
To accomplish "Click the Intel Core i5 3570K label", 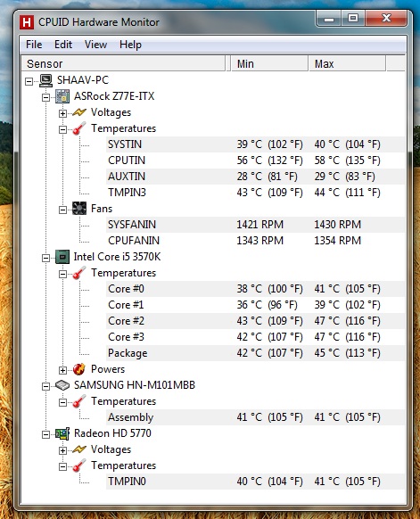I will [x=117, y=257].
